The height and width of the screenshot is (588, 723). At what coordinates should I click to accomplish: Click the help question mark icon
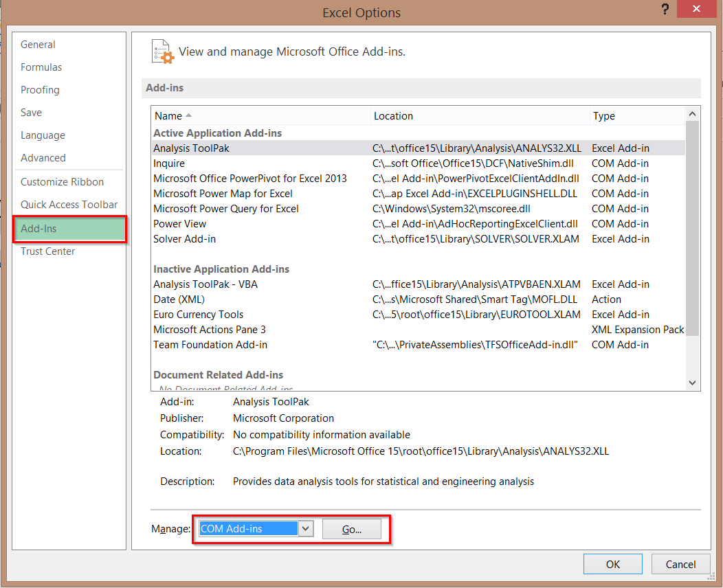coord(665,10)
